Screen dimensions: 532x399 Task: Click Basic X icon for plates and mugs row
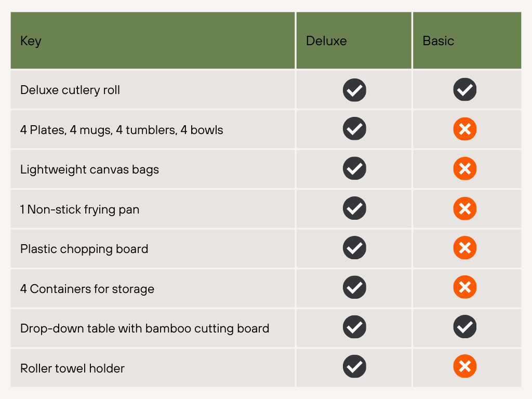465,129
